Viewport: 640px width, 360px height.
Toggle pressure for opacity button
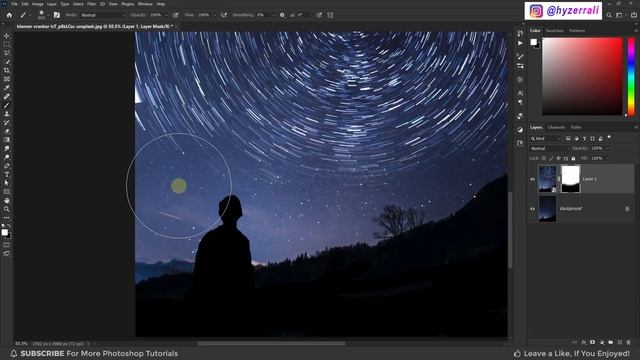(x=176, y=15)
